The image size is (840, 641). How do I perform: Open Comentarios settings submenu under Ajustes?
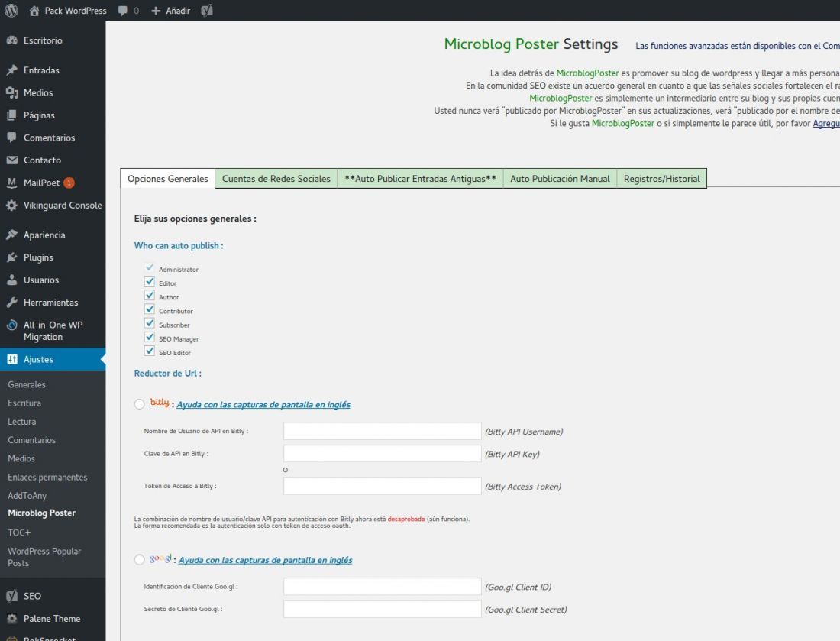[x=31, y=440]
